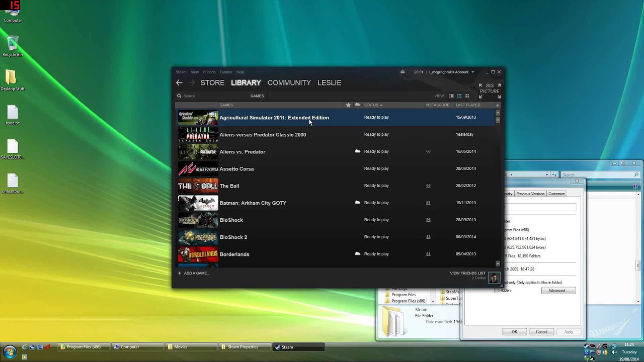
Task: Open the Help menu in Steam
Action: tap(240, 72)
